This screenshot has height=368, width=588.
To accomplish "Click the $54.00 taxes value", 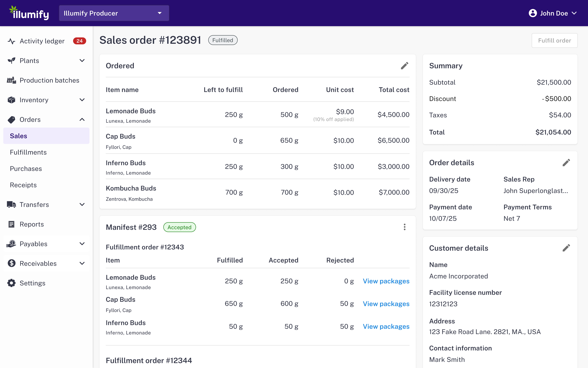I will (x=560, y=115).
